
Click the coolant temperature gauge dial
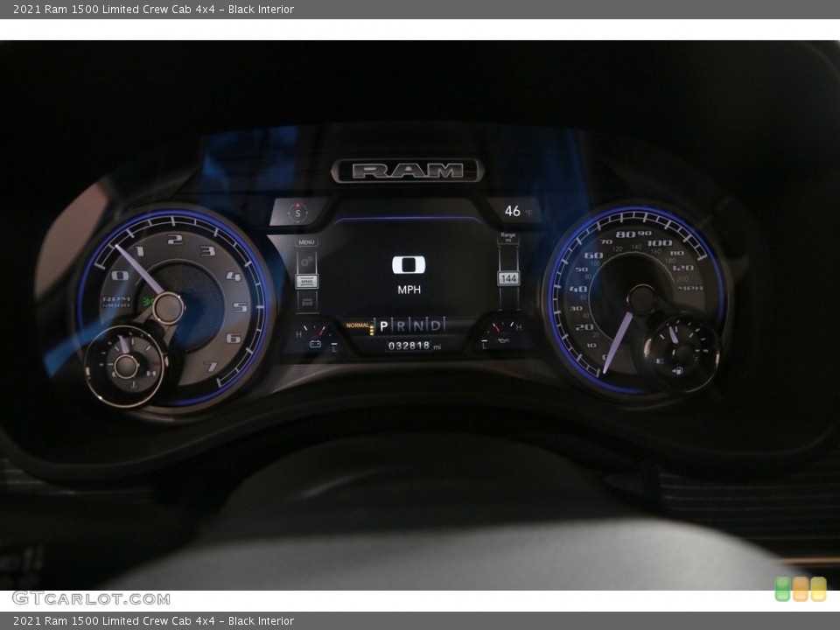coord(126,367)
